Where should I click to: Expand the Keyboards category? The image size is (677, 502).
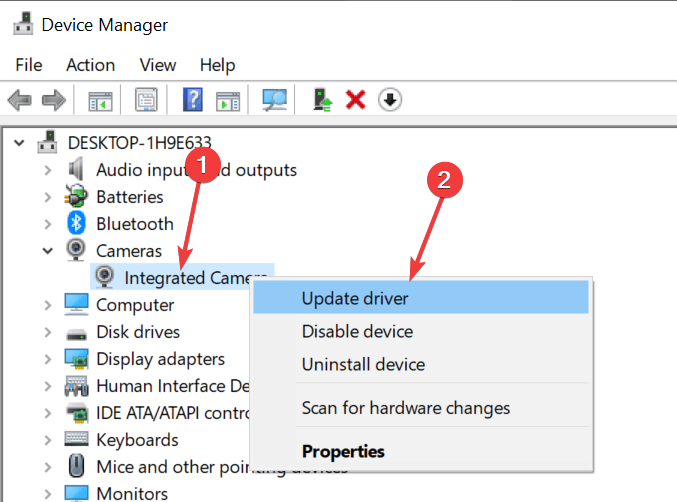[47, 440]
